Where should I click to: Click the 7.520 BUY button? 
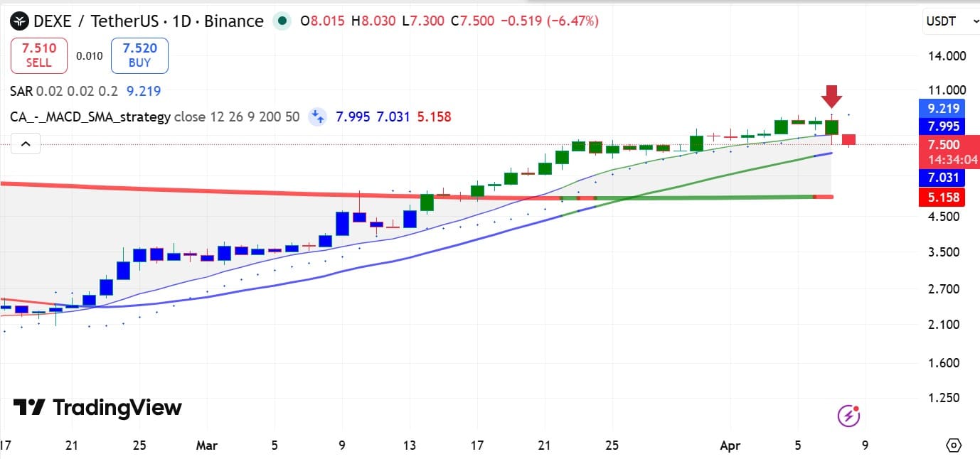tap(139, 55)
